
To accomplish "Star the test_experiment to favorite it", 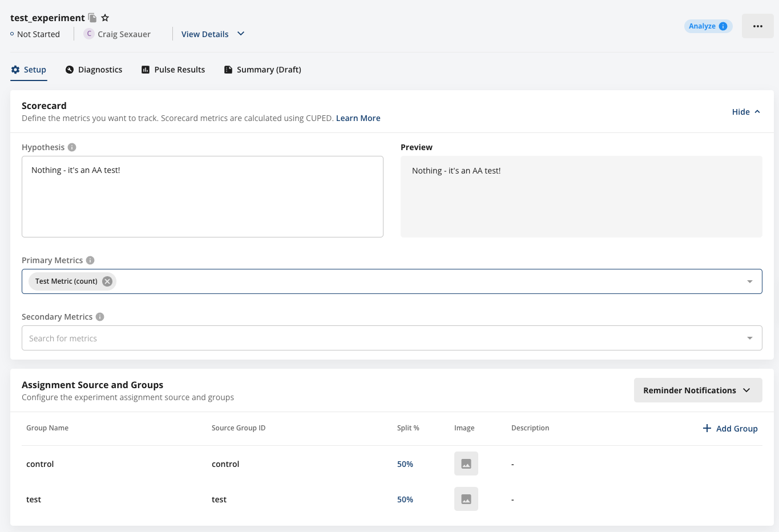I will pos(104,18).
